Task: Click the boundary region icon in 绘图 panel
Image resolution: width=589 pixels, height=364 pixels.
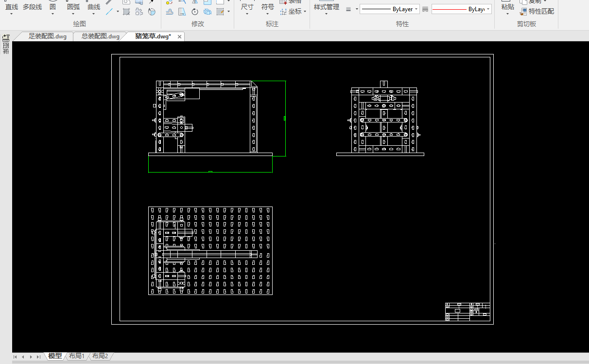Action: pyautogui.click(x=139, y=11)
